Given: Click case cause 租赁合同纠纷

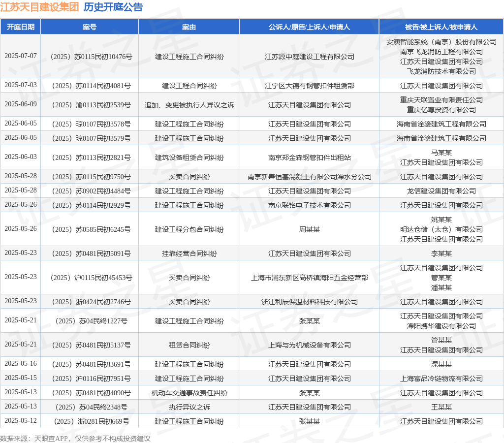Looking at the screenshot, I should pyautogui.click(x=189, y=345).
